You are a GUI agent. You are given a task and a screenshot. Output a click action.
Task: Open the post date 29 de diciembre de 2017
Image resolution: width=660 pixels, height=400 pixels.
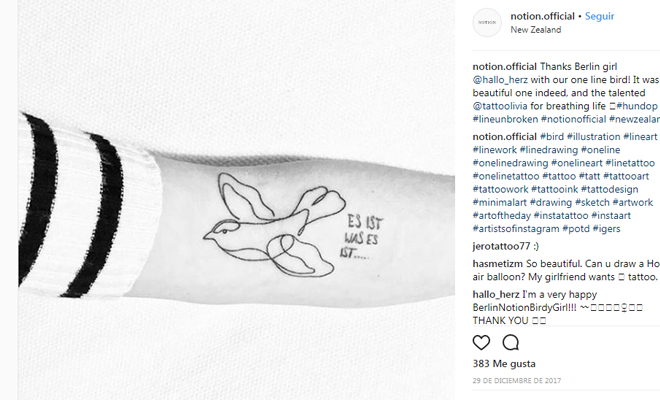coord(516,381)
